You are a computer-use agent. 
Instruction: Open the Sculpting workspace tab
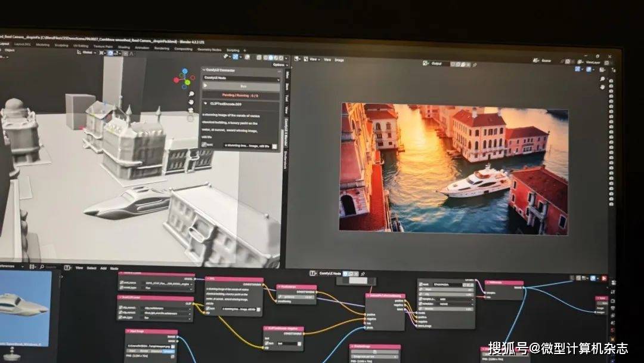(61, 45)
